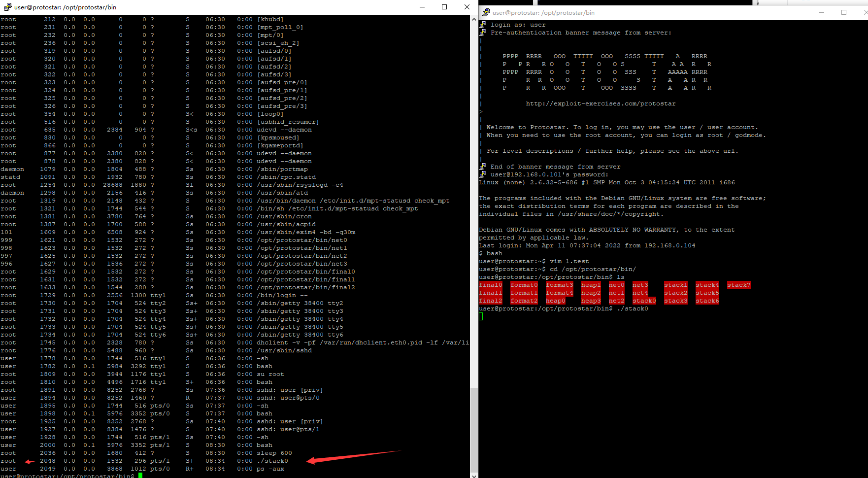This screenshot has height=478, width=868.
Task: Minimize the left PuTTY terminal window
Action: tap(422, 7)
